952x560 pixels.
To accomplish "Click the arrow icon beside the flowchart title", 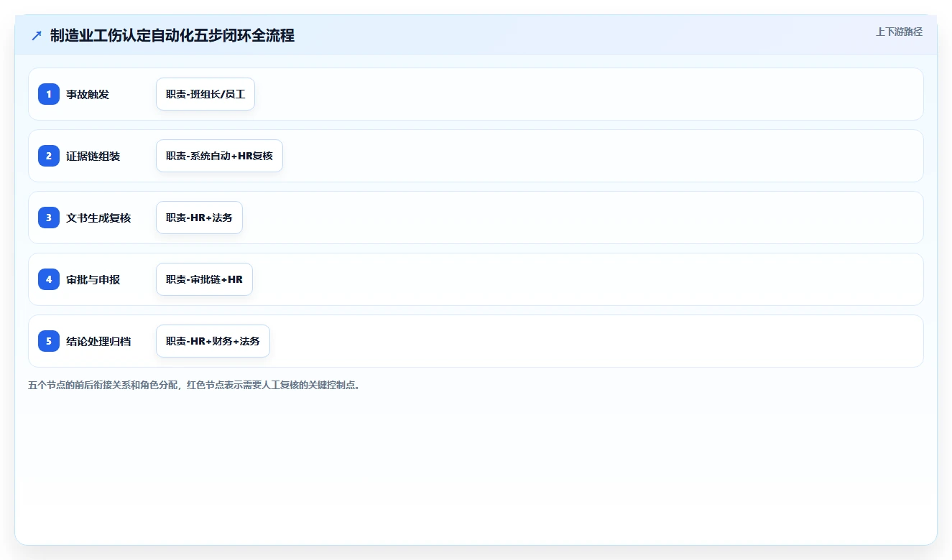I will tap(37, 35).
